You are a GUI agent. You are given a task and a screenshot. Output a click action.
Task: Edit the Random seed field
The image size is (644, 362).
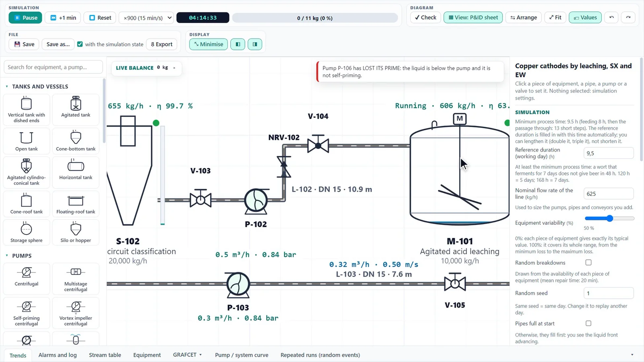(x=609, y=293)
